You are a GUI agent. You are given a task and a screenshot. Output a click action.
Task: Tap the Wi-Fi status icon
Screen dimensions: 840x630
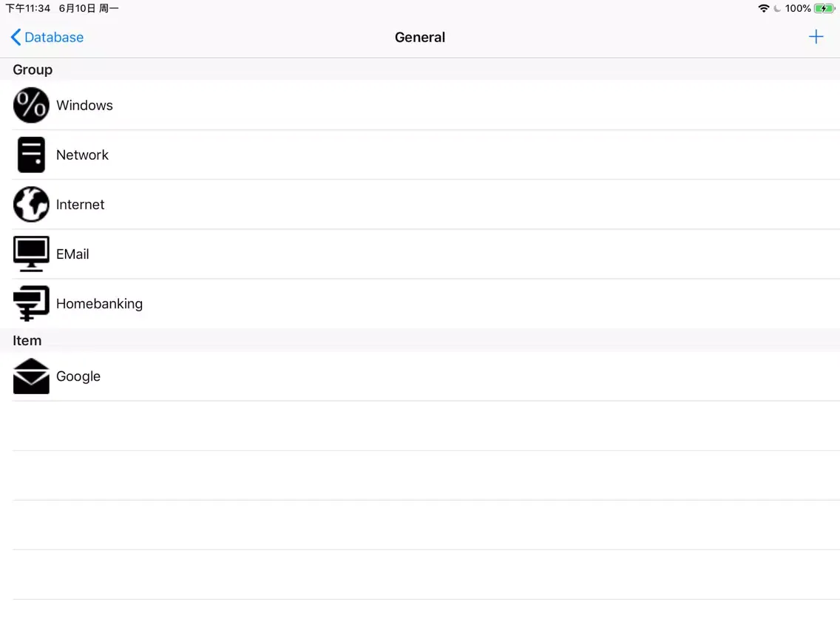pyautogui.click(x=763, y=8)
